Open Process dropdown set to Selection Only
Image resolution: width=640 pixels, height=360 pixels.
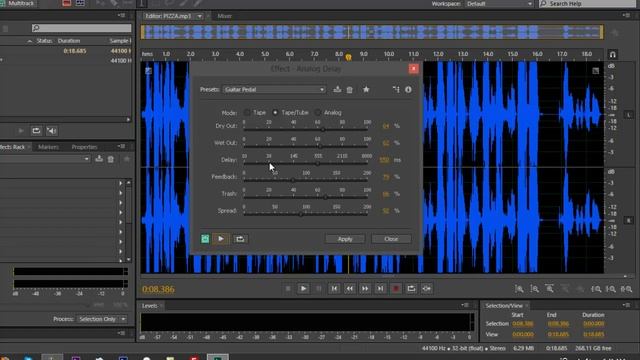(102, 319)
